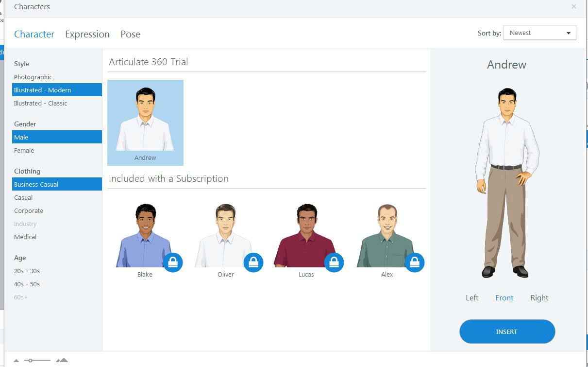Click the lock icon on Oliver
This screenshot has width=588, height=367.
[253, 262]
